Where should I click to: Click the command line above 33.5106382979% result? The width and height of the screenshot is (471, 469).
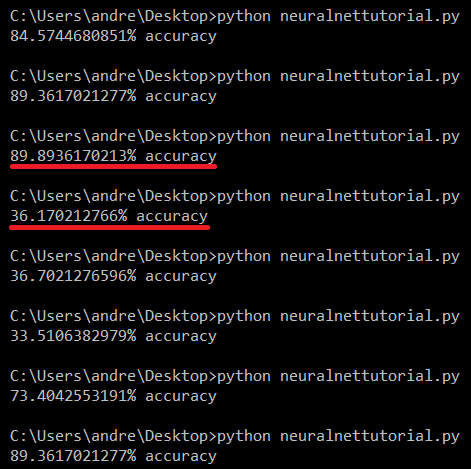235,316
